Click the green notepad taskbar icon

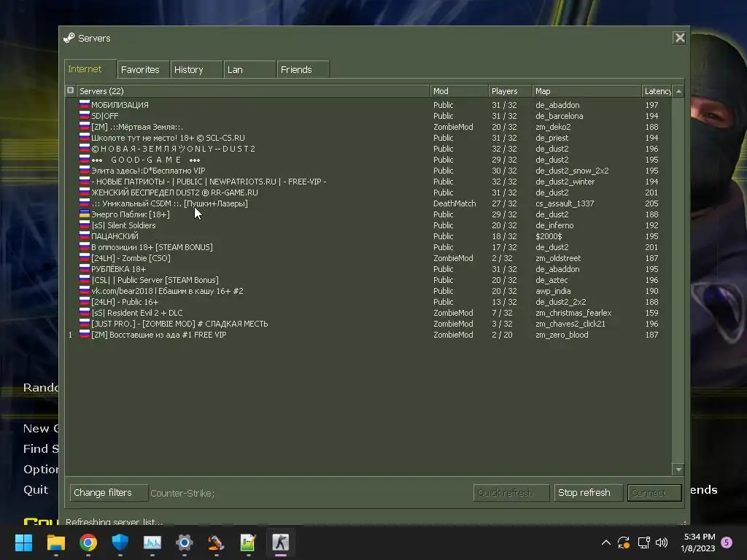pos(248,542)
